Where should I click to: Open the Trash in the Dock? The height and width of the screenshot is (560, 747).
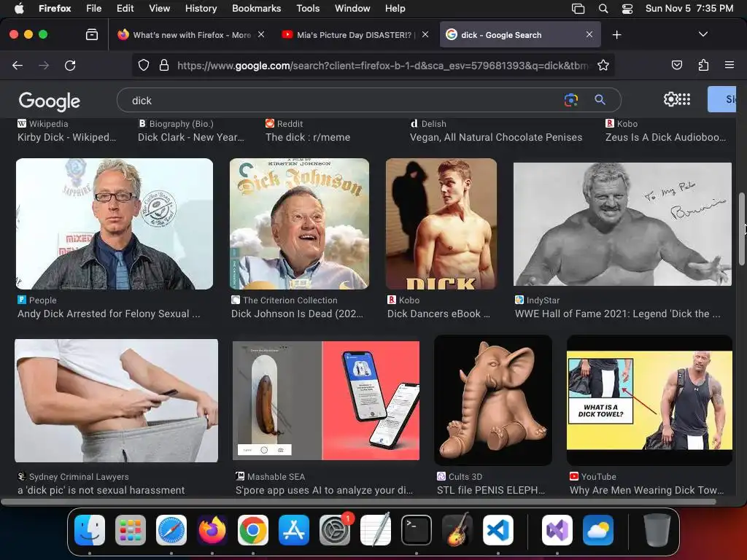657,530
